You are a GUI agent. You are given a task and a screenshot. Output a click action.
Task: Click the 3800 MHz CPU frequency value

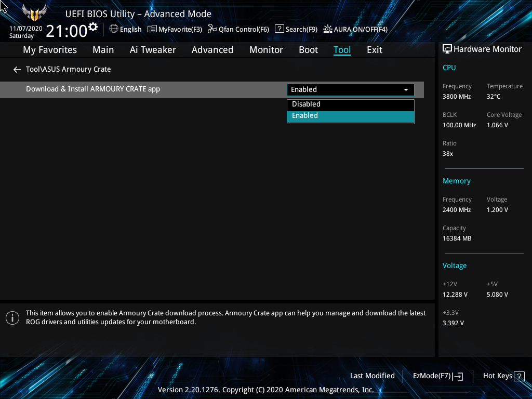pos(457,97)
